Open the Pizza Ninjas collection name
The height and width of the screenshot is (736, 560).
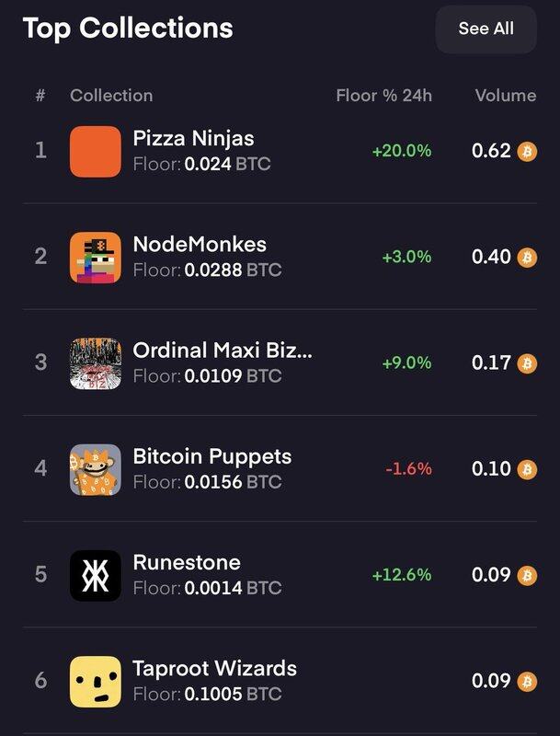coord(193,139)
